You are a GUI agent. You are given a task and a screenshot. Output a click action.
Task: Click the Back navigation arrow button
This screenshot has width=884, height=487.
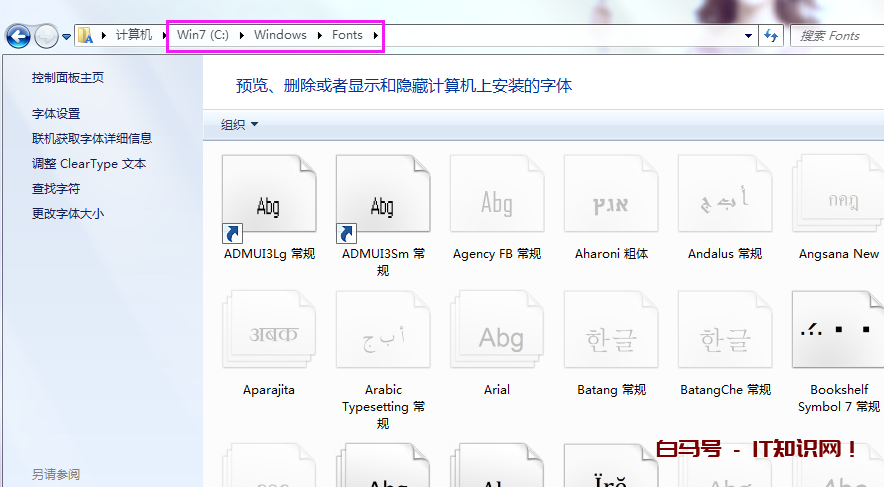click(17, 37)
